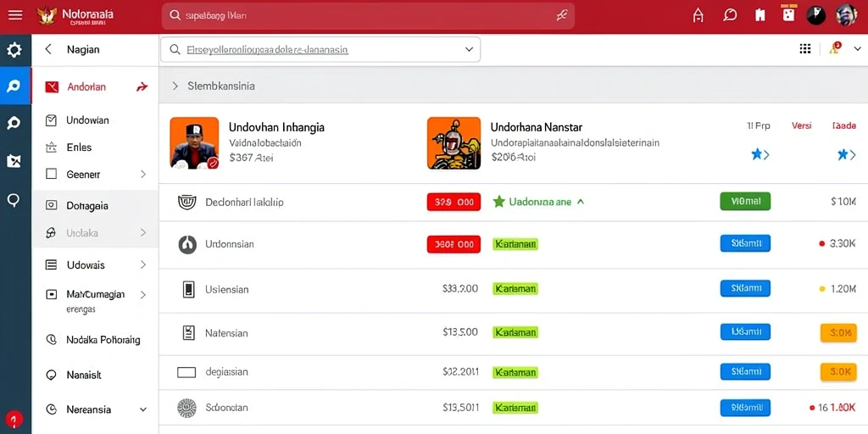Click the round icon of Undonnsian row

[x=187, y=244]
